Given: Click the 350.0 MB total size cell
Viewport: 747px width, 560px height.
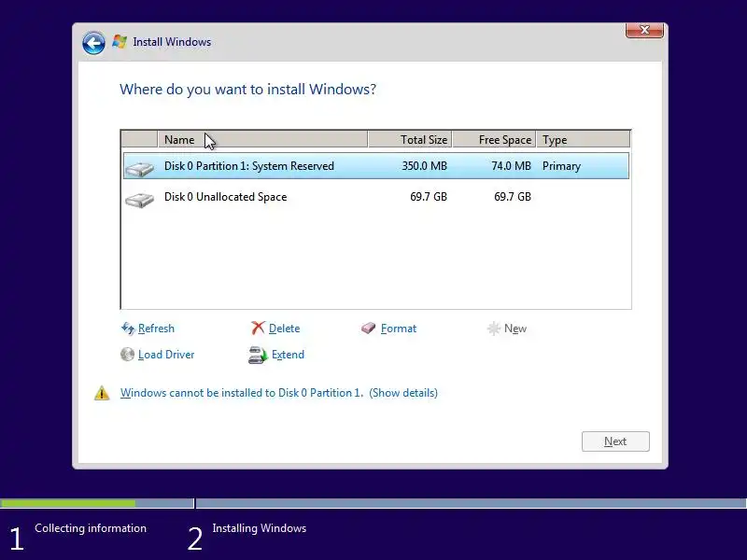Looking at the screenshot, I should [x=425, y=166].
